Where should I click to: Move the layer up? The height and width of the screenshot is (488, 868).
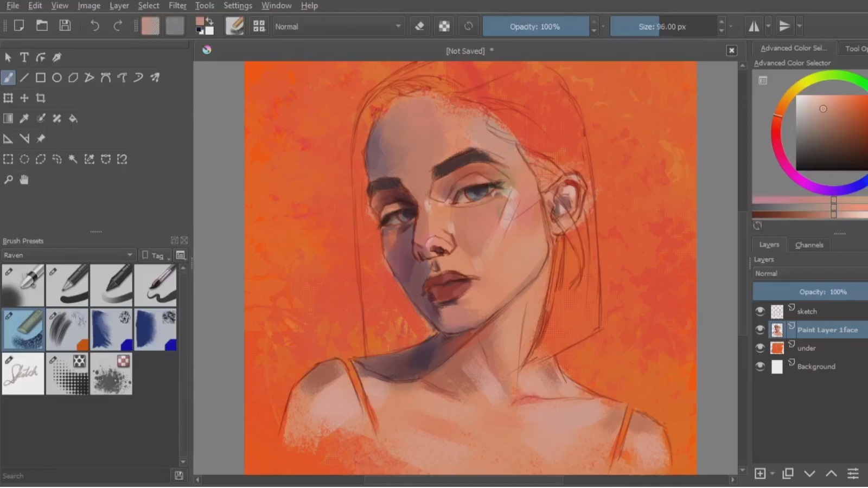[x=831, y=474]
